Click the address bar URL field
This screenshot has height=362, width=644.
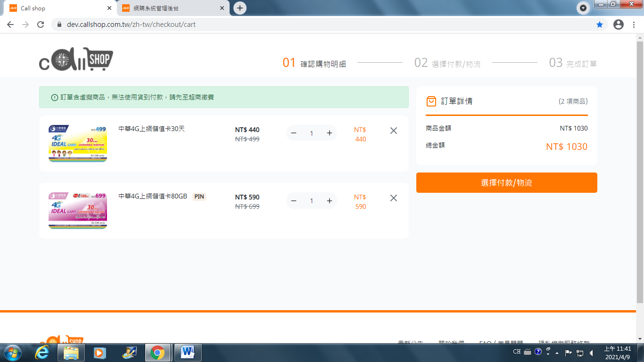pyautogui.click(x=283, y=25)
